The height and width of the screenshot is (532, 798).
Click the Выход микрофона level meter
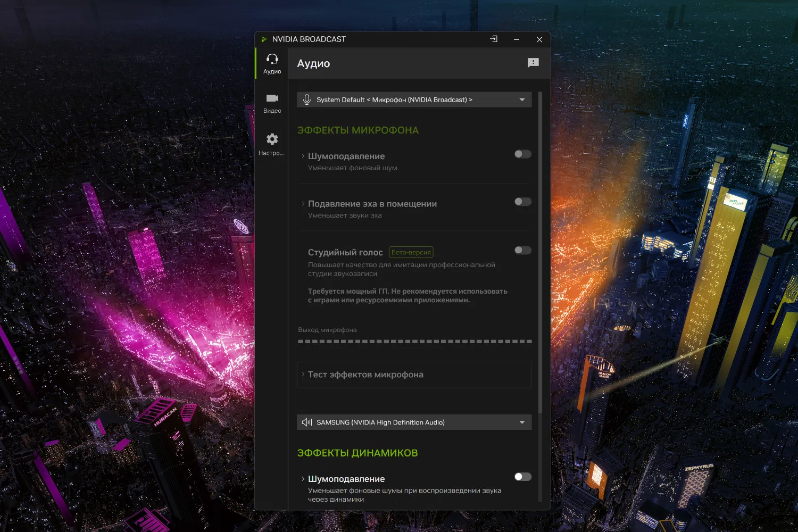click(x=415, y=342)
